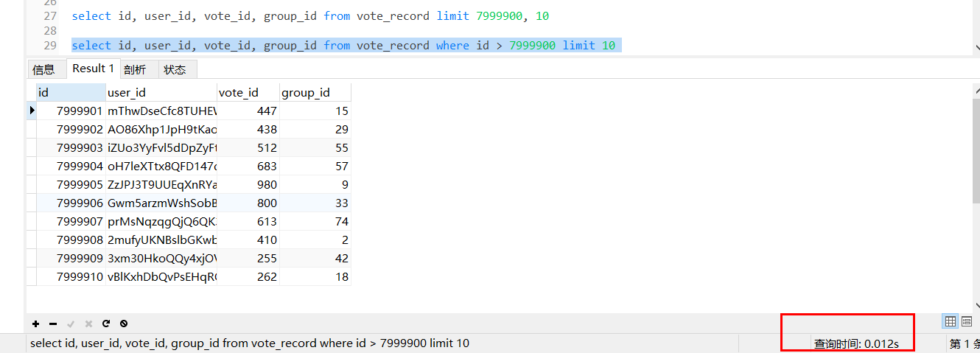
Task: Click the refresh results icon
Action: pyautogui.click(x=106, y=324)
